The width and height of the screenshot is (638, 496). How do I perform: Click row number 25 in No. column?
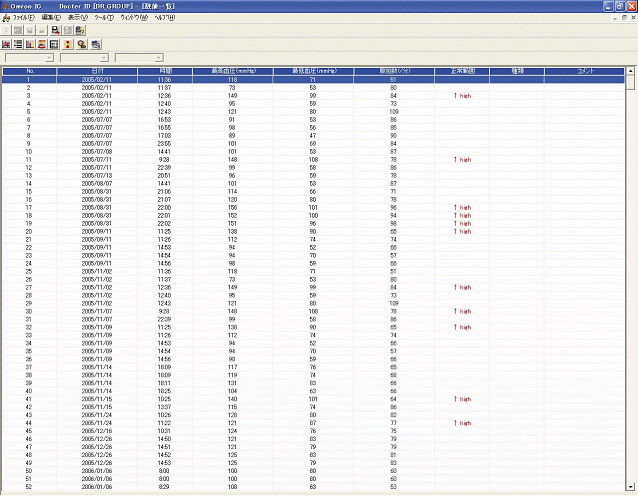tap(28, 271)
